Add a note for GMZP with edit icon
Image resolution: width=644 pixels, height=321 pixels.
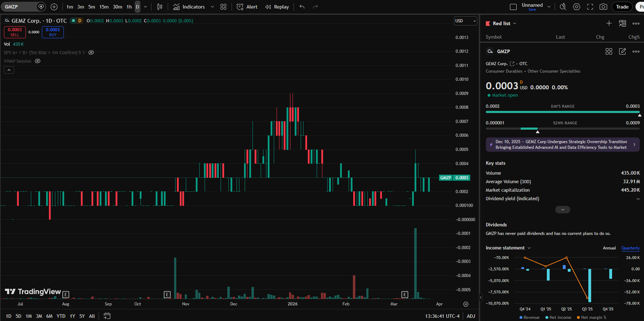tap(623, 51)
